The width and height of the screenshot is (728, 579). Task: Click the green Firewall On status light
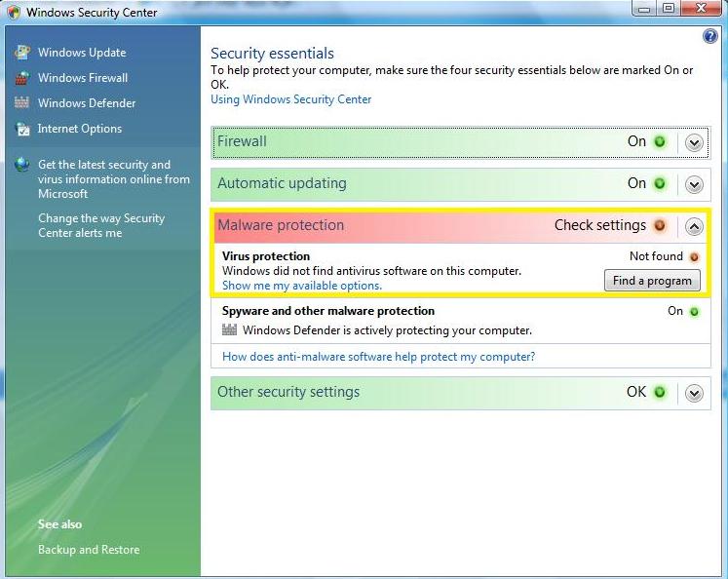660,142
